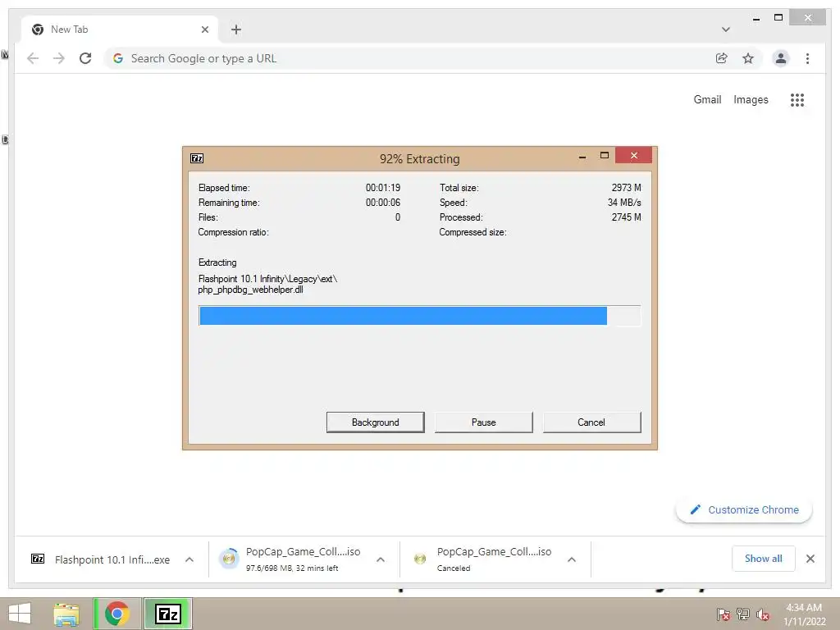Viewport: 840px width, 630px height.
Task: Open the muted volume tray icon
Action: pos(762,614)
